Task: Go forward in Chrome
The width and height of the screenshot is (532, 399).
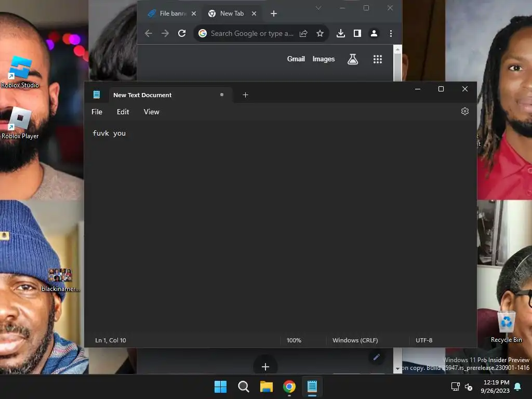Action: tap(165, 33)
